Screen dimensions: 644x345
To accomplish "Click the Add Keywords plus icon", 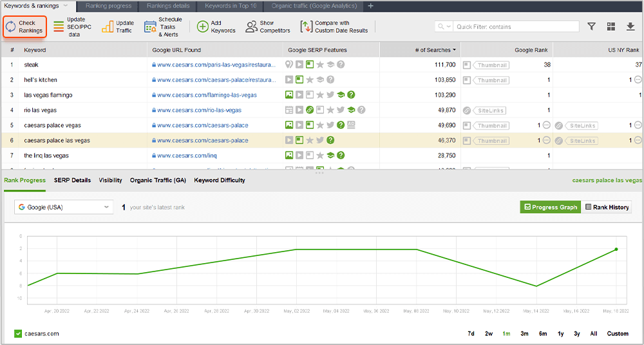I will [202, 26].
